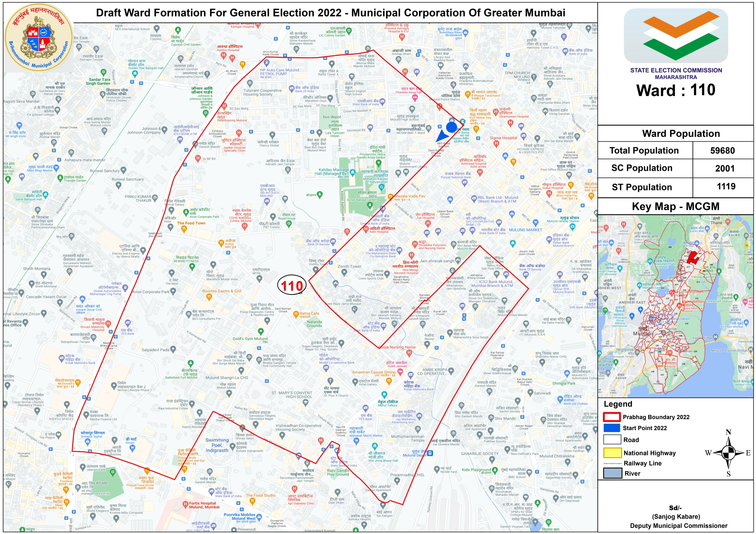Click the Mulund Depot bus icon
The image size is (756, 534).
[430, 453]
